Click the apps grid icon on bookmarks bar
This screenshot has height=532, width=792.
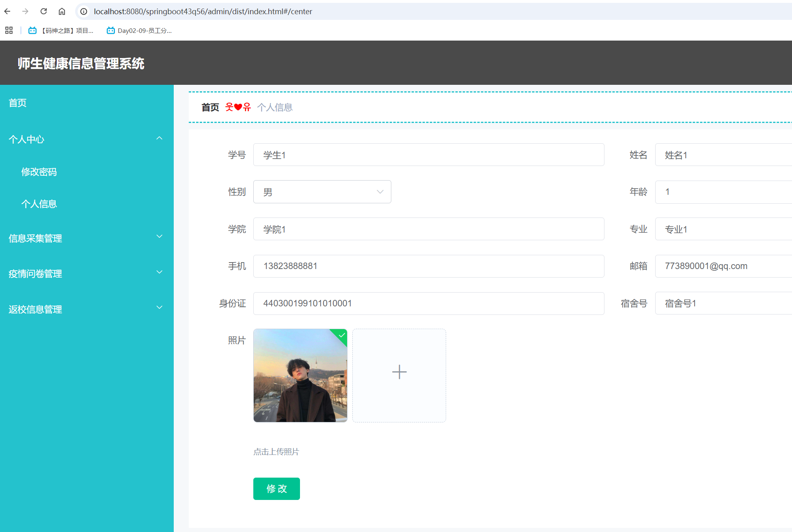tap(9, 30)
